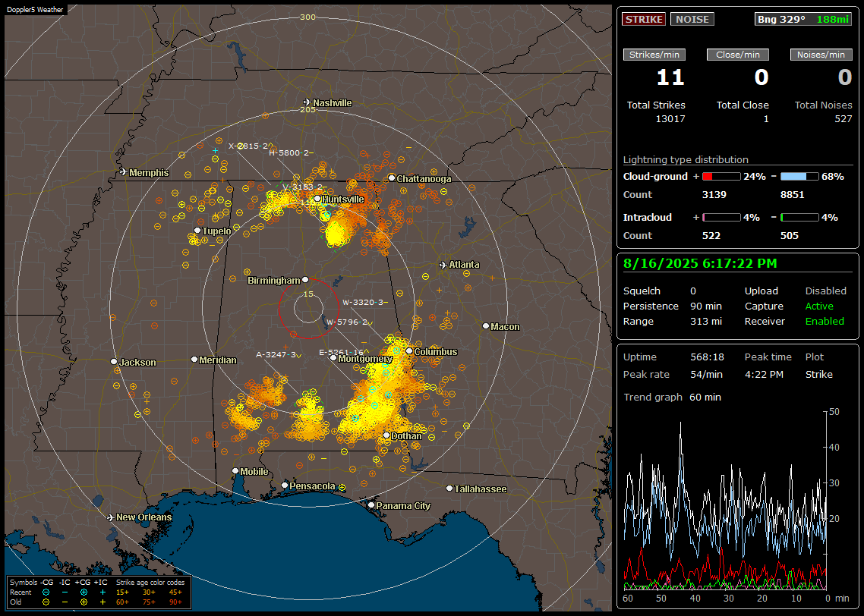Click the Receiver status Enabled
The height and width of the screenshot is (616, 864).
[x=825, y=321]
